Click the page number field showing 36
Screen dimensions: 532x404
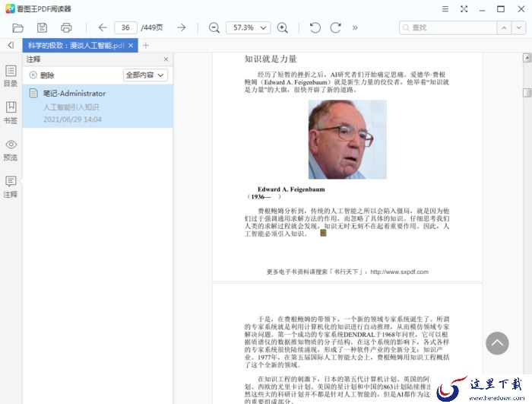(125, 27)
